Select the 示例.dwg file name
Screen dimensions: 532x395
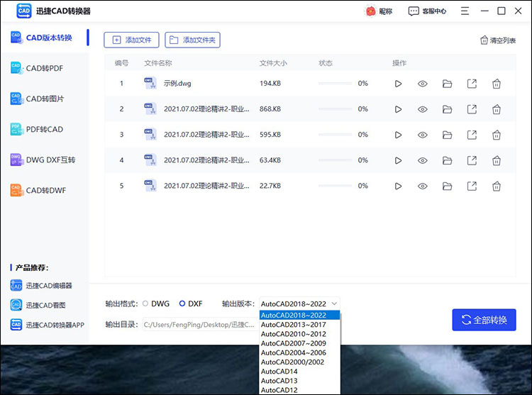(177, 84)
